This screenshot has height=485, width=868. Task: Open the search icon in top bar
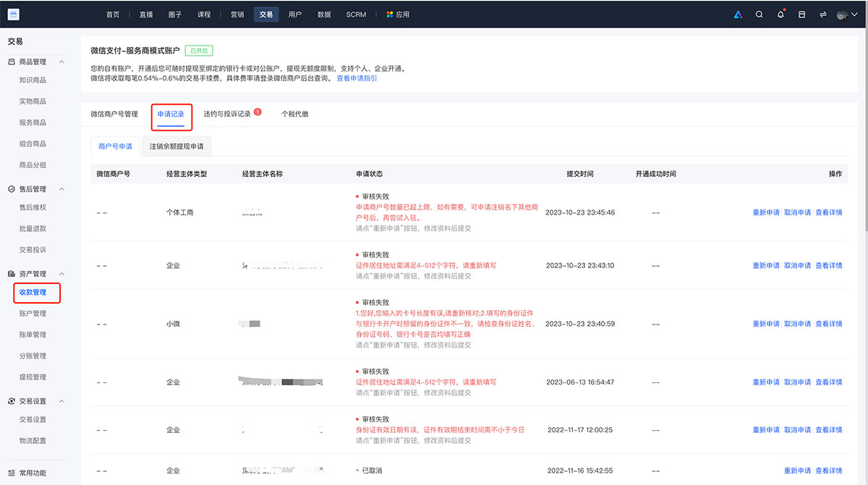[759, 14]
